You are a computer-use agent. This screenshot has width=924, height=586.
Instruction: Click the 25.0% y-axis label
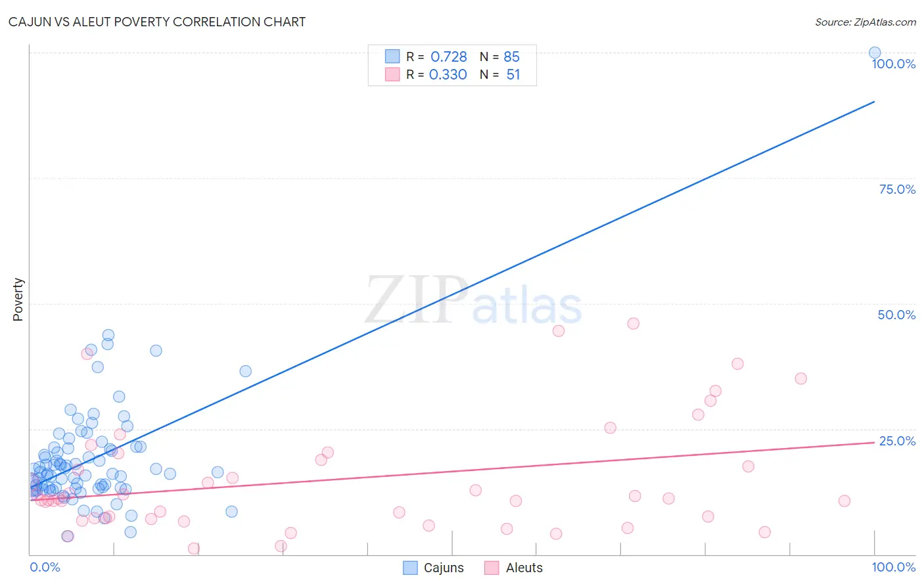(x=897, y=441)
